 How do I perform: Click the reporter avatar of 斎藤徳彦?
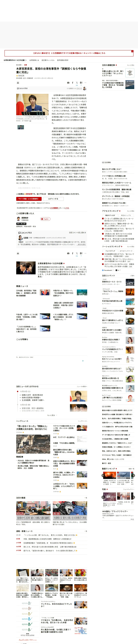tap(18, 219)
